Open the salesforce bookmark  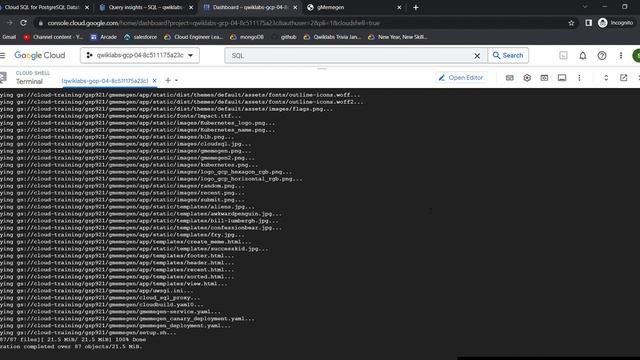(x=140, y=37)
